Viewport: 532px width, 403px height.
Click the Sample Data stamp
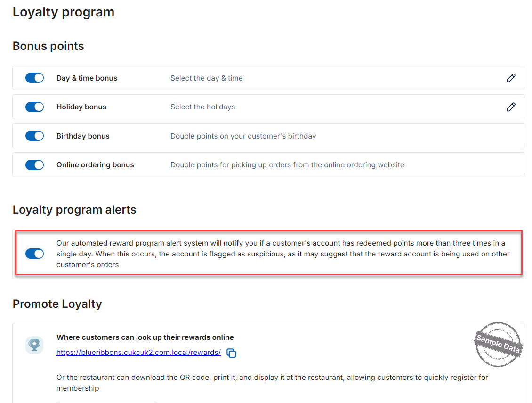498,344
